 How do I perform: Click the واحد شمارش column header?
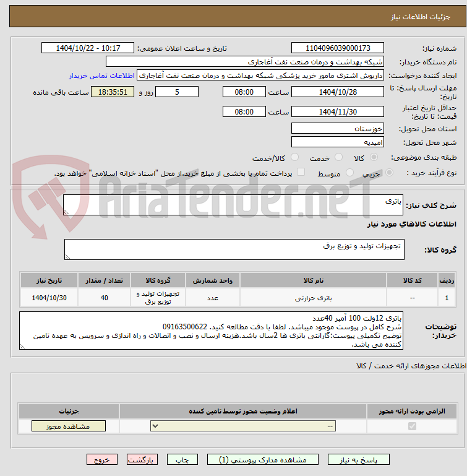pyautogui.click(x=212, y=280)
